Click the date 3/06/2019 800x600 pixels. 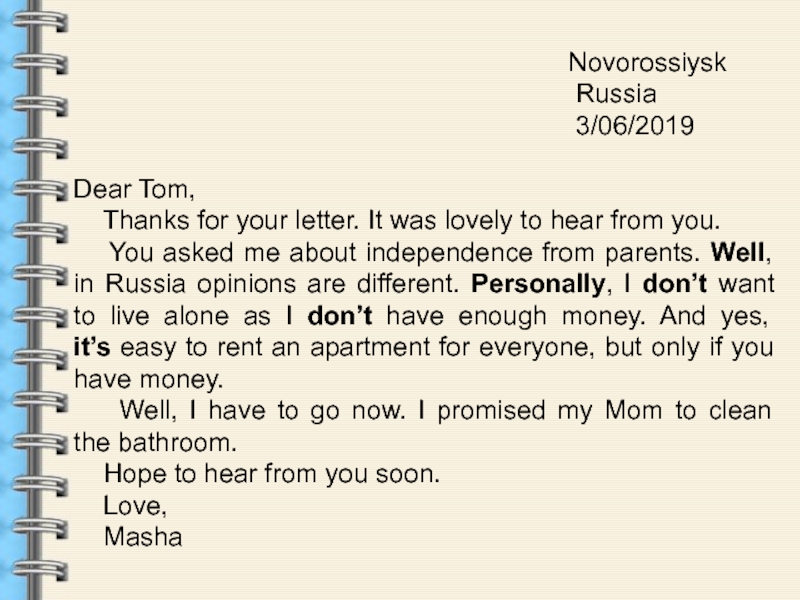click(x=632, y=127)
